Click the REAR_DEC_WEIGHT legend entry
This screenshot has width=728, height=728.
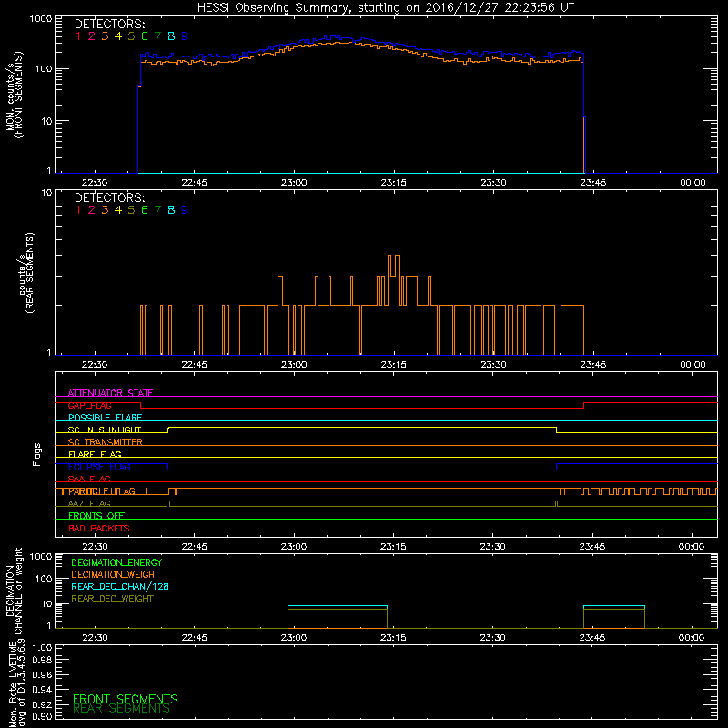coord(112,599)
